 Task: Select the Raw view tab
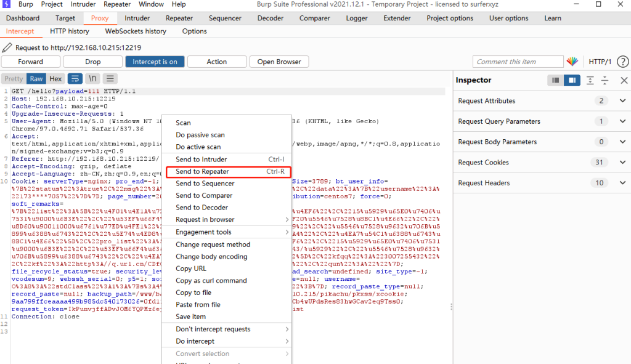(x=36, y=79)
